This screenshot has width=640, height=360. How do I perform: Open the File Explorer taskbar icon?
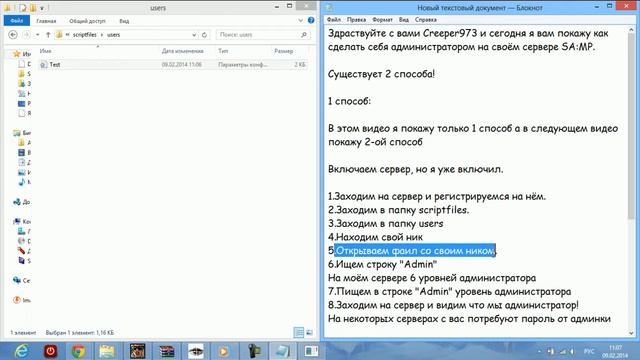click(x=107, y=351)
